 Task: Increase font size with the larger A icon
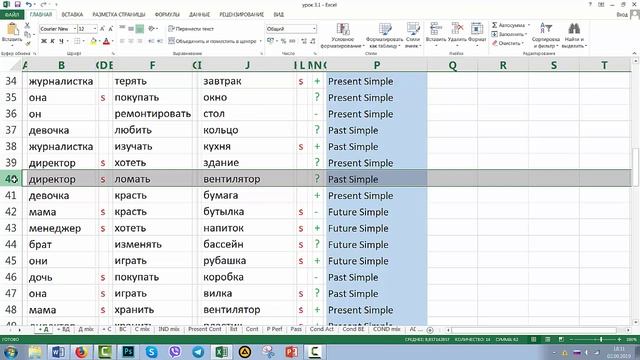click(102, 29)
